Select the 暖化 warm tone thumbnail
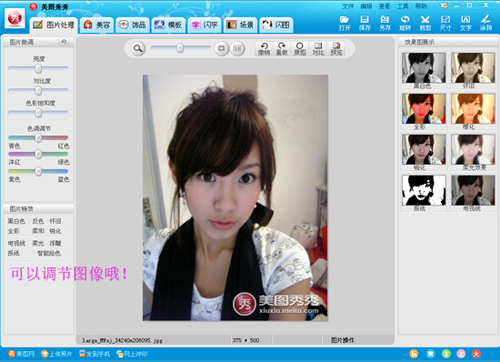Image resolution: width=500 pixels, height=362 pixels. point(473,109)
